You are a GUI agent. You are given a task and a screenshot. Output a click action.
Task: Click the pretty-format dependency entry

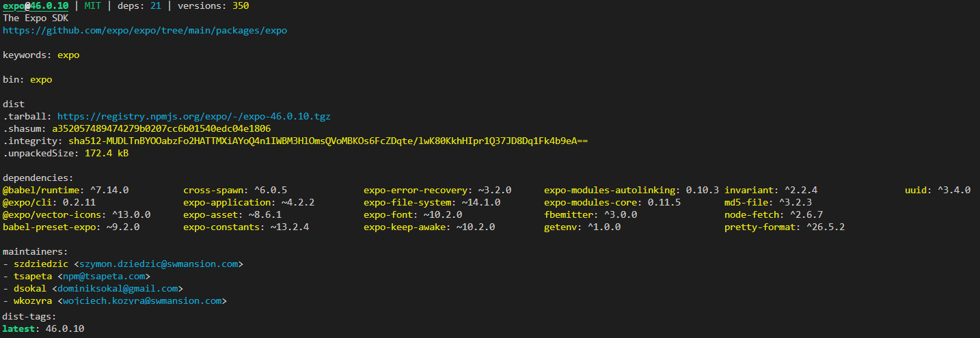click(785, 227)
